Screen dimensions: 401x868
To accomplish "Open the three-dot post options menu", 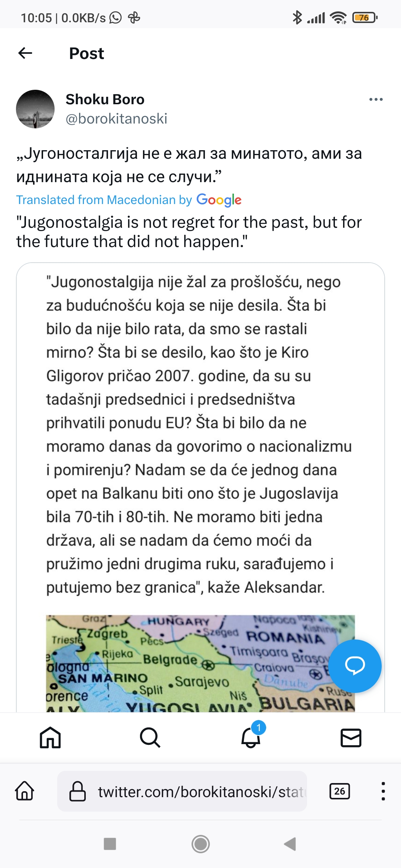I will coord(376,99).
